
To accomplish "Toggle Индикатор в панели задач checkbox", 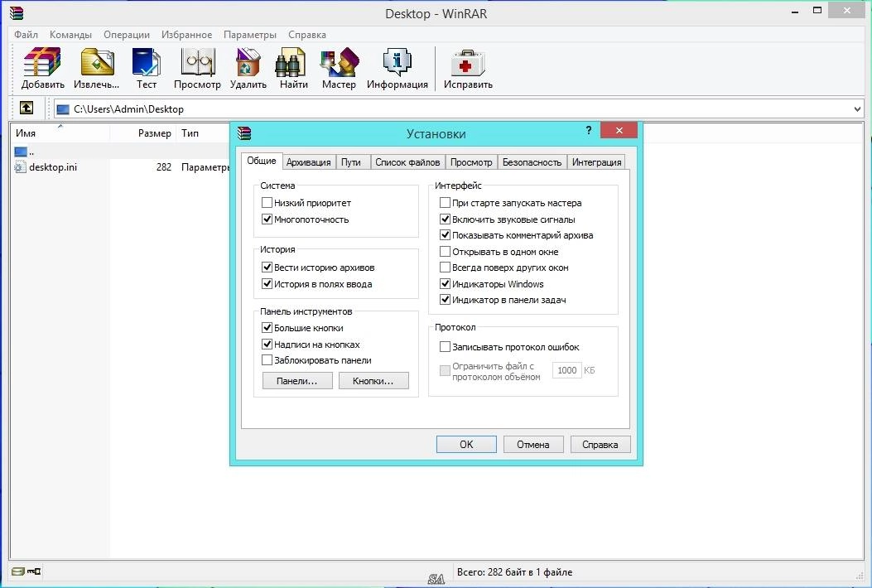I will coord(445,300).
